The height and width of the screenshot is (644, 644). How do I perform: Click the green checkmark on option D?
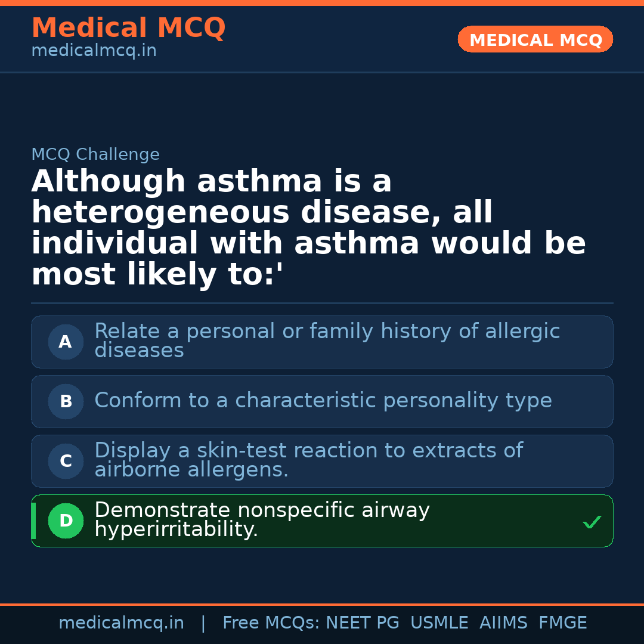pyautogui.click(x=592, y=522)
